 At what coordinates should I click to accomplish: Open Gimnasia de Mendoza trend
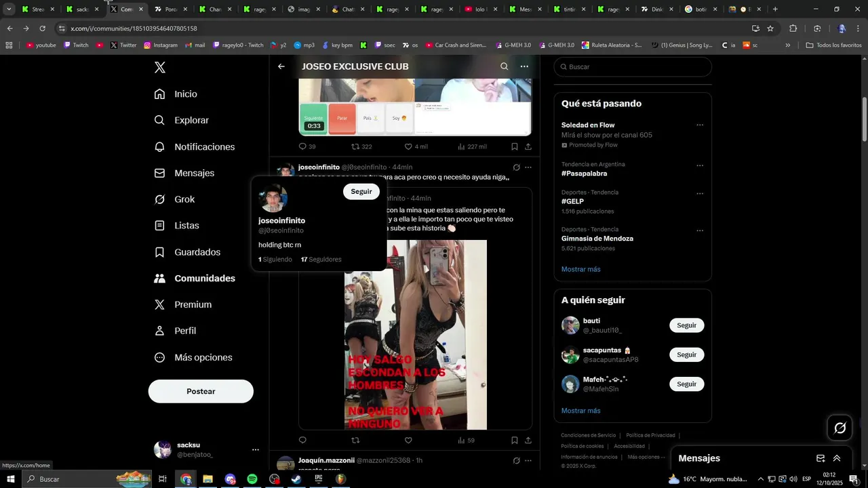tap(597, 239)
